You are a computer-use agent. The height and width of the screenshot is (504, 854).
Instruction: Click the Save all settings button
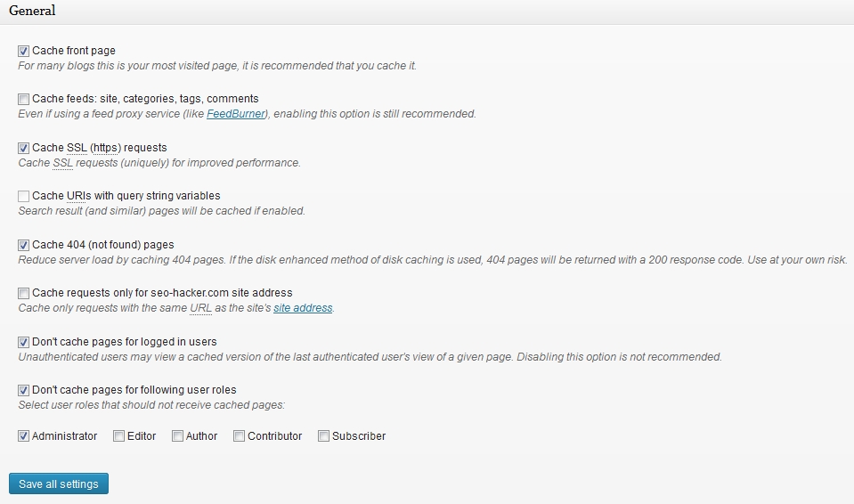coord(59,484)
